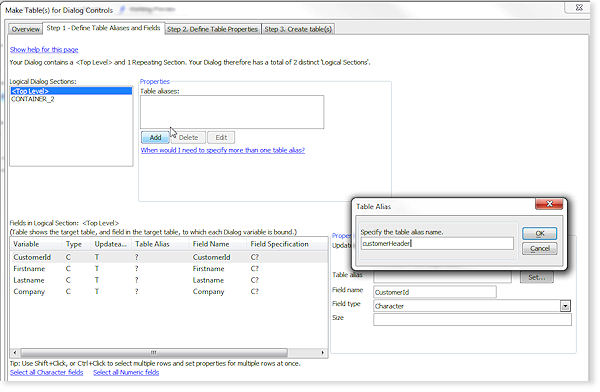Click the Set... button beside Table alias
Screen dimensions: 600x392
(x=536, y=277)
